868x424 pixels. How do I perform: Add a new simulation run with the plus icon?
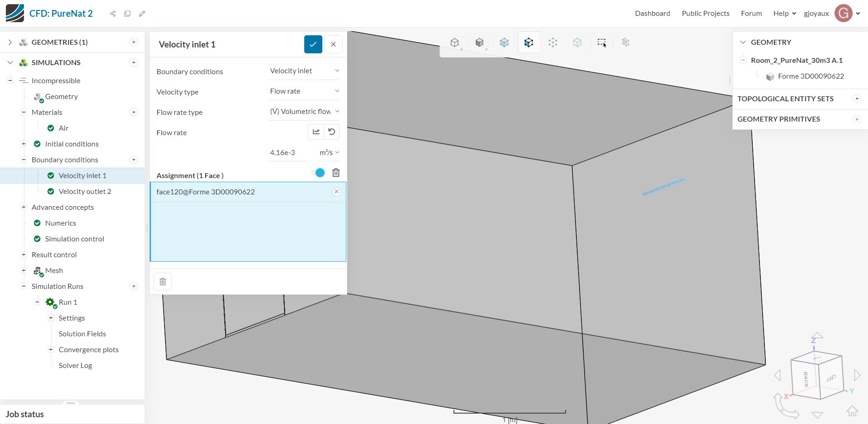click(x=133, y=286)
